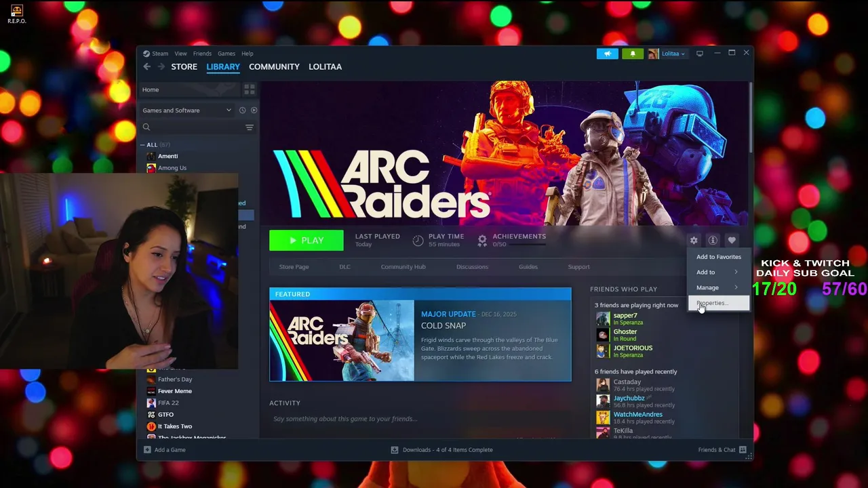
Task: Open the Friends menu
Action: coord(202,54)
